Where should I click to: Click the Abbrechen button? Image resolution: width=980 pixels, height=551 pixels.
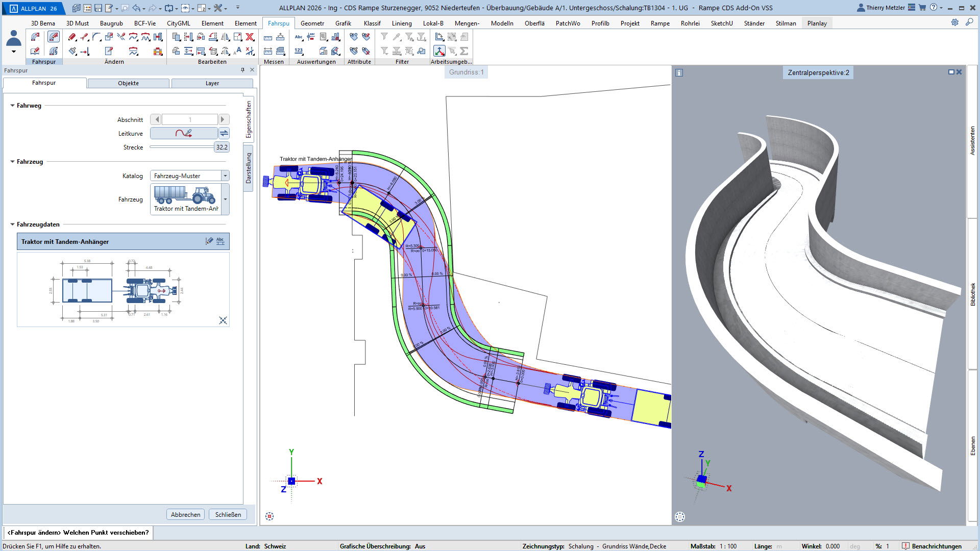coord(185,514)
